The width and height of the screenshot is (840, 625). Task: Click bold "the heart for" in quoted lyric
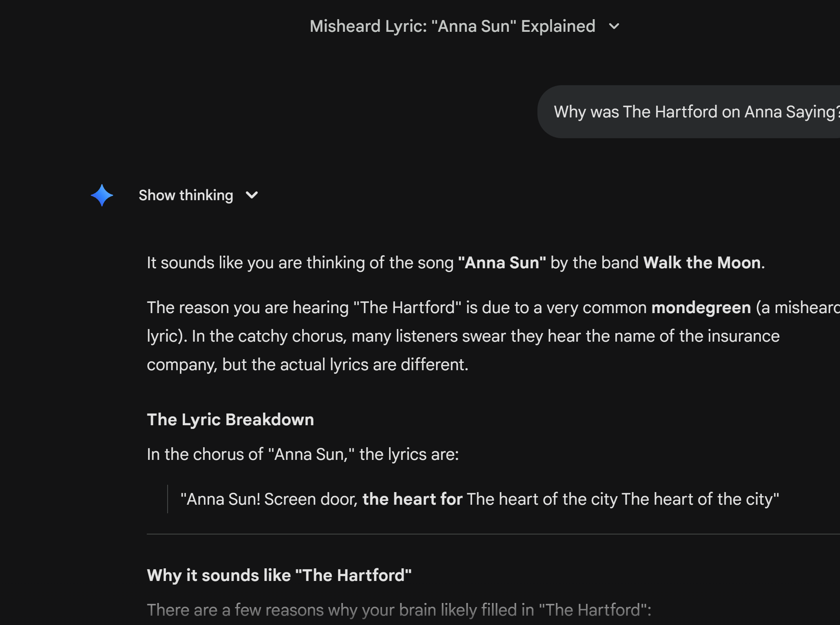click(x=412, y=499)
